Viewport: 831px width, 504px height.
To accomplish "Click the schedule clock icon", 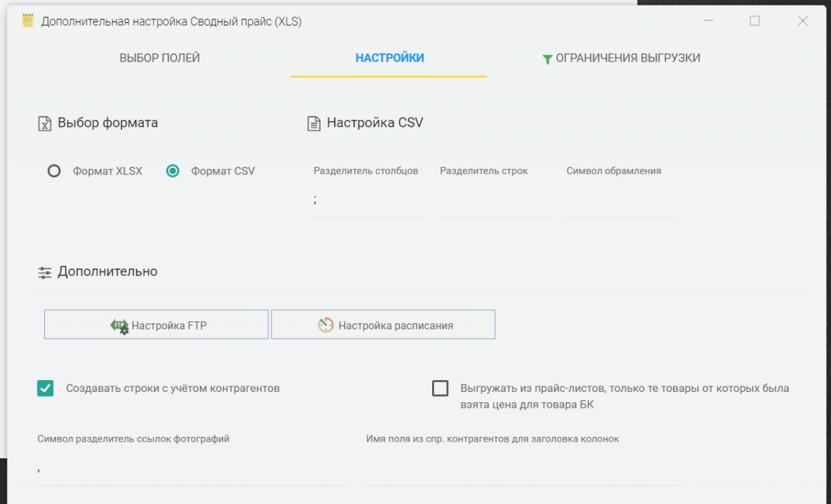I will [x=325, y=325].
